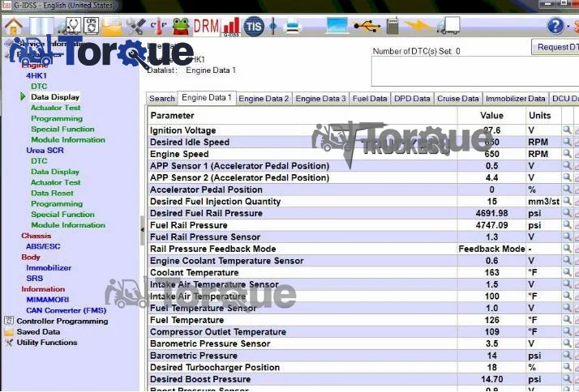Click inside the DTC list box
Image resolution: width=579 pixels, height=392 pixels.
coord(475,71)
